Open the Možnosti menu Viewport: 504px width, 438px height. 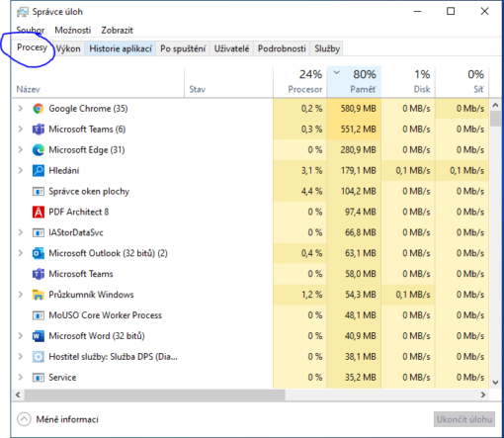(73, 31)
